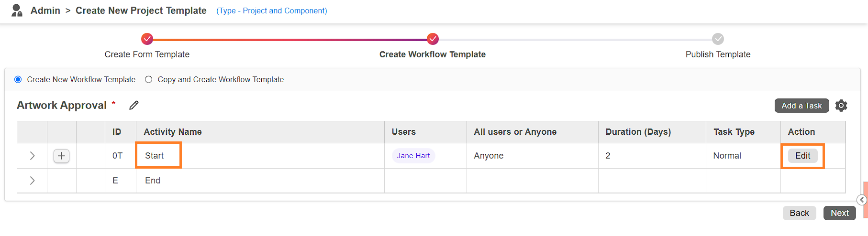Click Create Workflow Template step marker

point(433,39)
